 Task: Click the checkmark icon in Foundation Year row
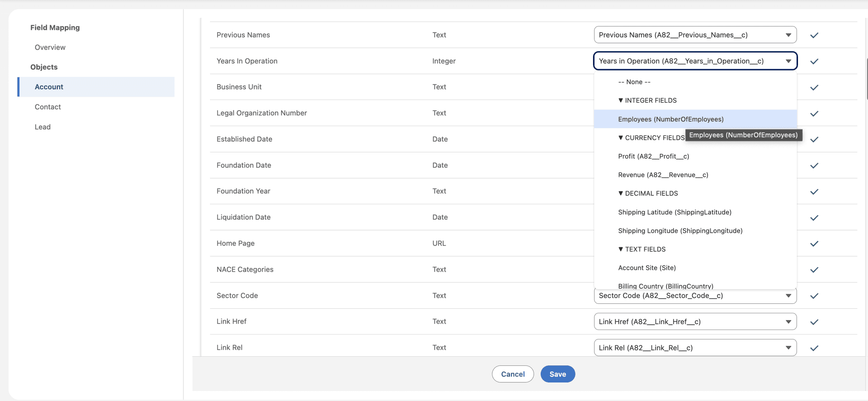(814, 192)
